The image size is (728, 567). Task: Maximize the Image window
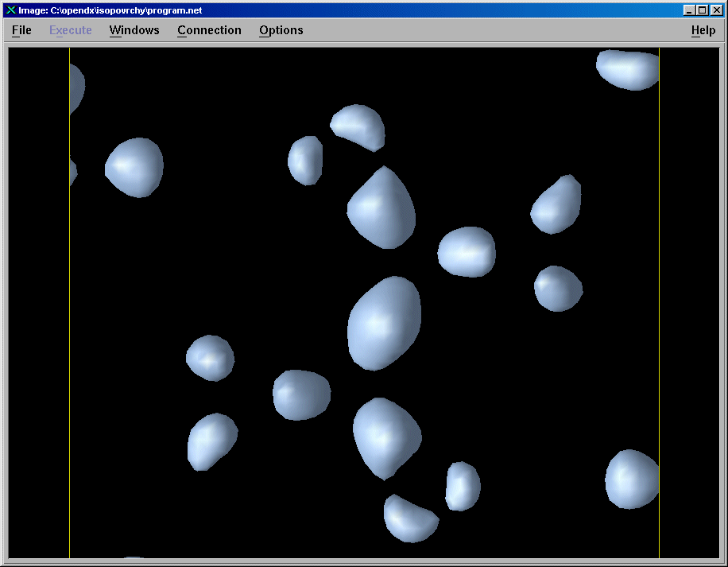coord(701,10)
